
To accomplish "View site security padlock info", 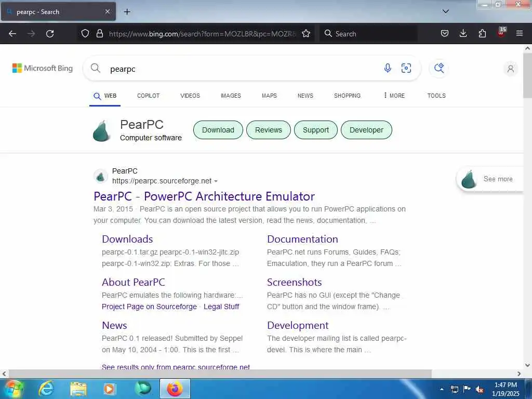I will [99, 33].
